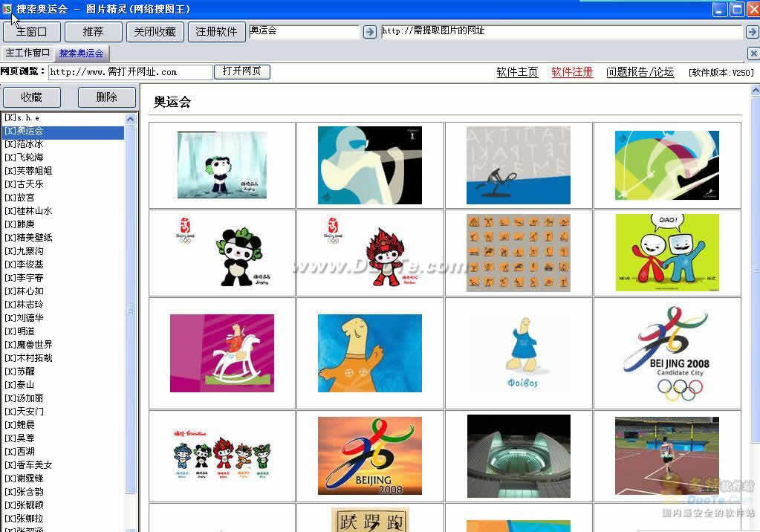Focus the 网页浏览 address field
This screenshot has height=532, width=760.
131,72
